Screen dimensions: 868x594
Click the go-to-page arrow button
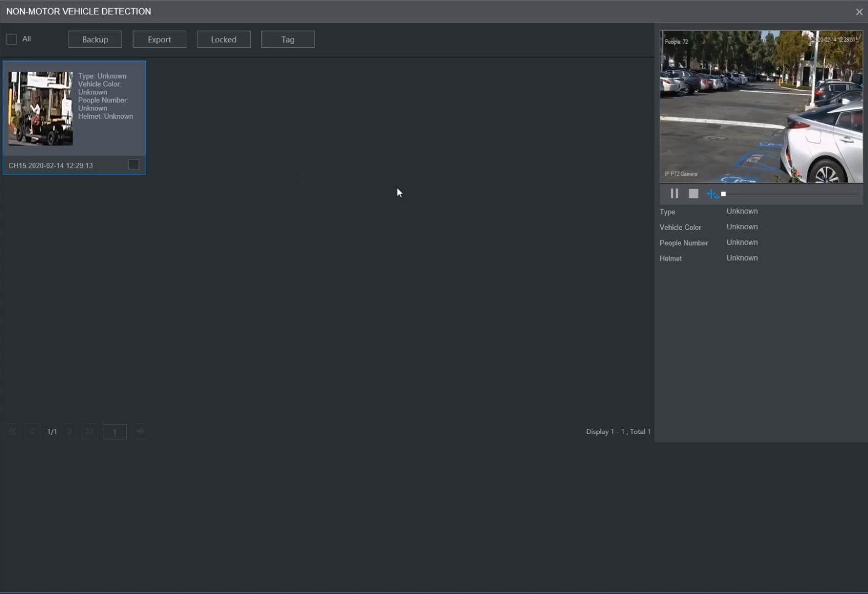(140, 431)
